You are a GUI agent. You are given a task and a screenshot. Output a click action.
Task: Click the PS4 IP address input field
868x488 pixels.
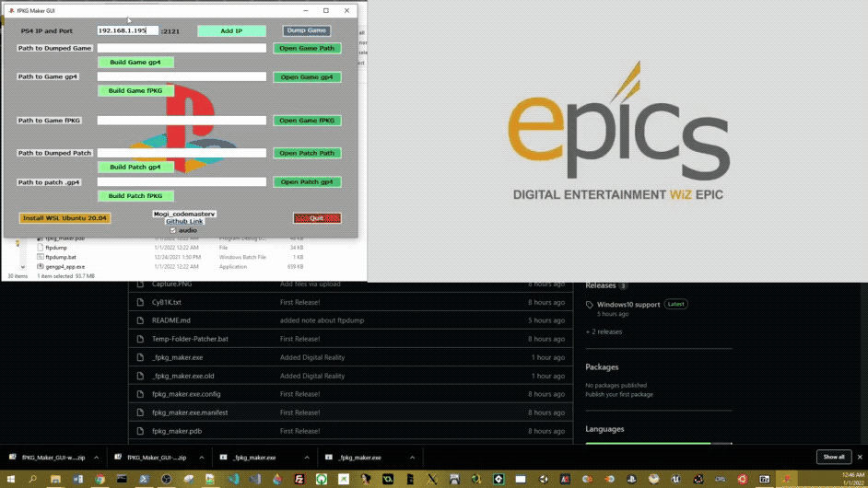128,30
